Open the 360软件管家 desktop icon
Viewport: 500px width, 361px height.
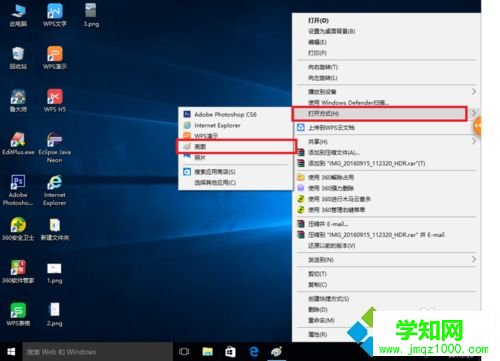point(18,272)
